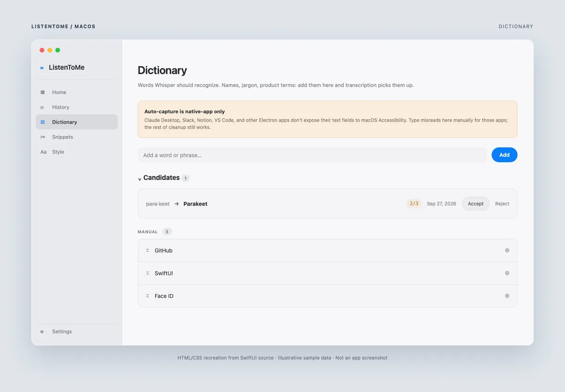Open the Home menu item

pos(77,92)
